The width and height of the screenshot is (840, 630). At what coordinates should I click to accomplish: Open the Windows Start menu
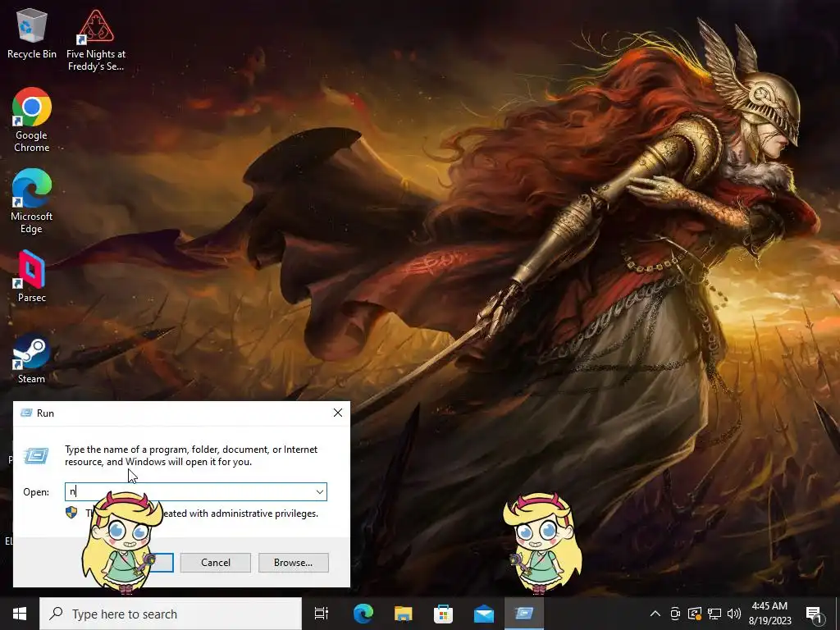point(20,614)
